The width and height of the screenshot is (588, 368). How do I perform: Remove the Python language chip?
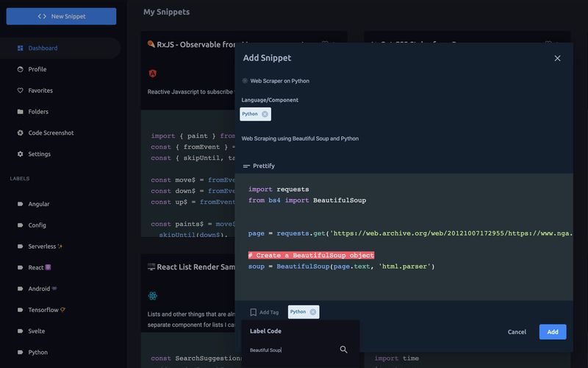265,114
